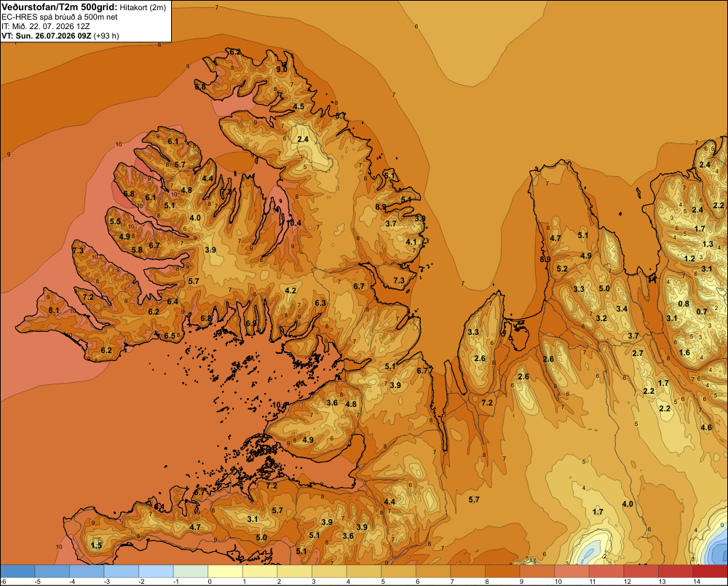Viewport: 728px width, 586px height.
Task: Click the legend scale label '0'
Action: (x=210, y=582)
